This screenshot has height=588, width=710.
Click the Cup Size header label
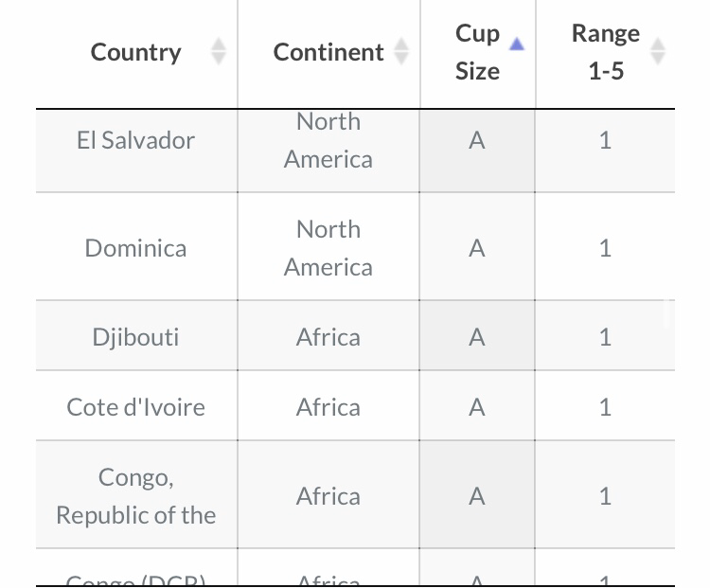click(477, 52)
